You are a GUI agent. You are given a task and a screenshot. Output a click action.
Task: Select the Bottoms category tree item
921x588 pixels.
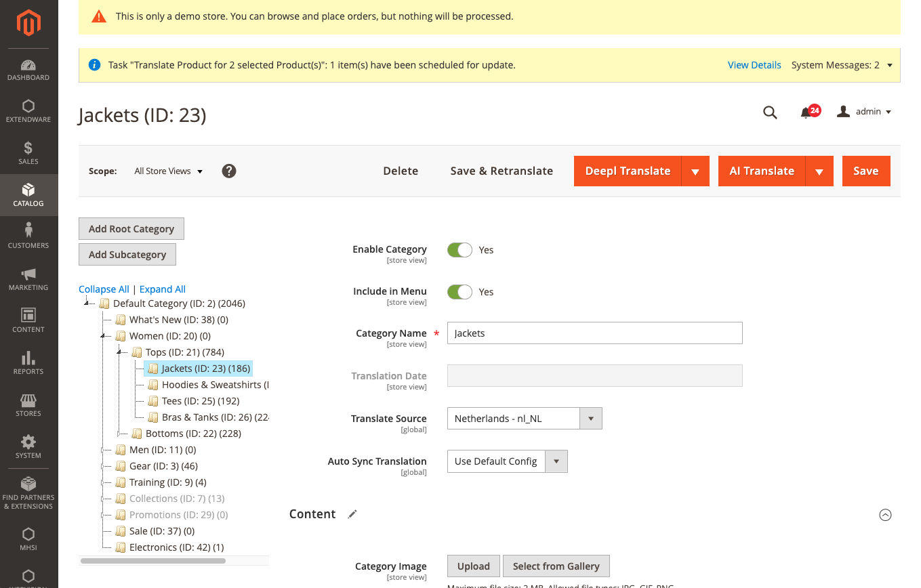click(192, 434)
